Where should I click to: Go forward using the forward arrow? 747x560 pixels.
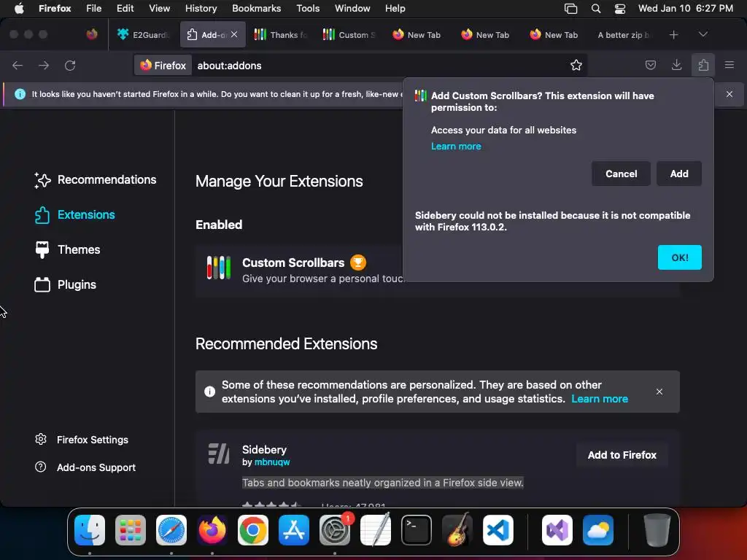point(44,65)
